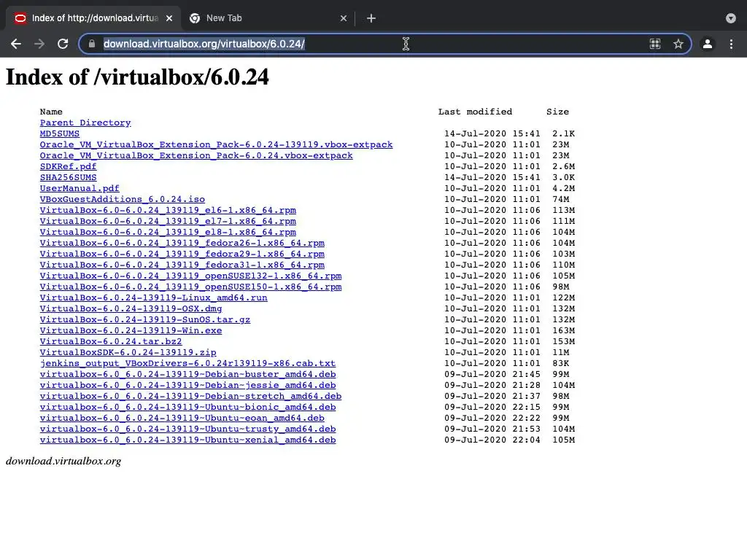View site info via the lock icon
747x560 pixels.
[92, 44]
